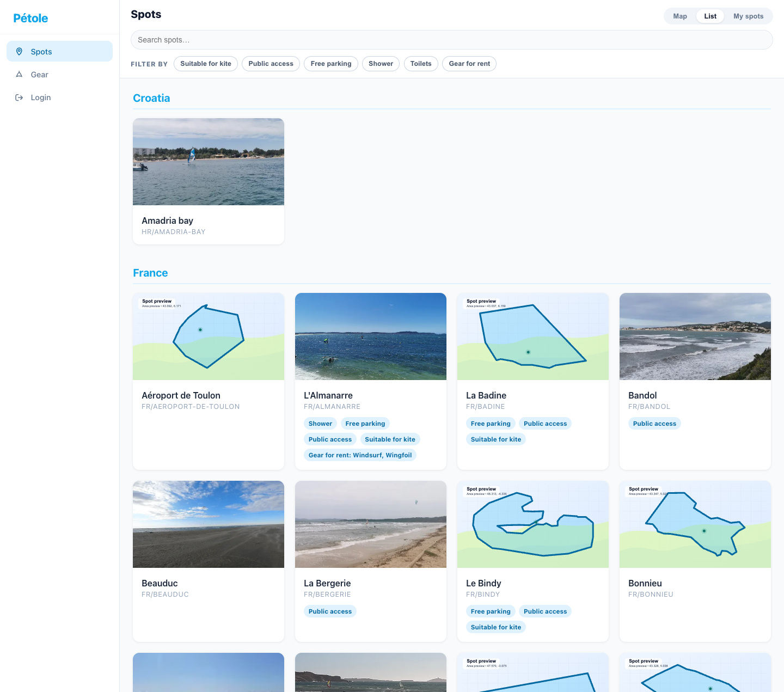The height and width of the screenshot is (692, 784).
Task: Click the Free parking tag on La Badine
Action: click(x=491, y=424)
